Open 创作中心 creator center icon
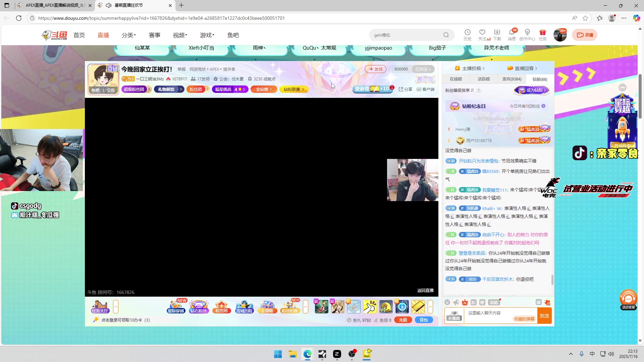Viewport: 644px width, 362px height. 527,35
